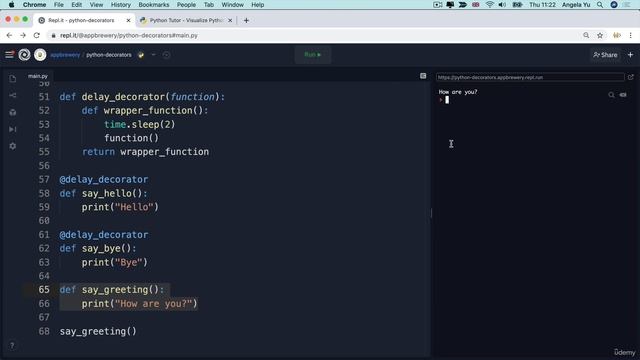Screen dimensions: 640x360
Task: Click the say_greeting() call on line 68
Action: (98, 331)
